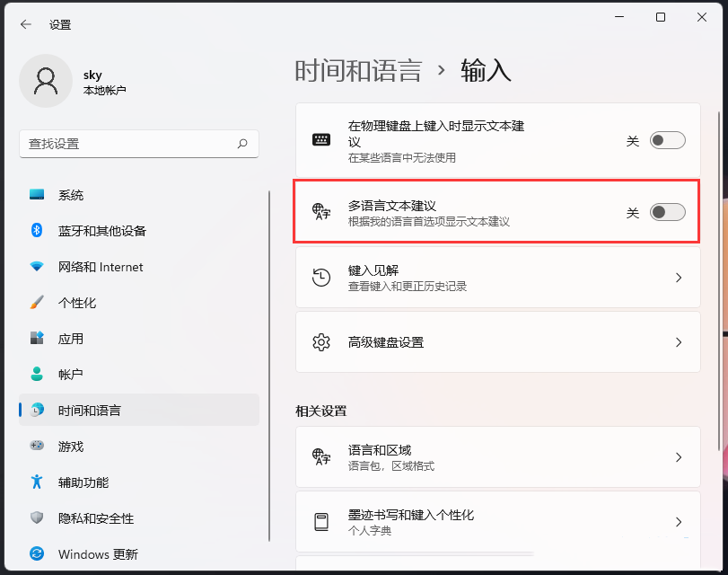
Task: Enable 多语言文本建议 toggle
Action: coord(665,211)
